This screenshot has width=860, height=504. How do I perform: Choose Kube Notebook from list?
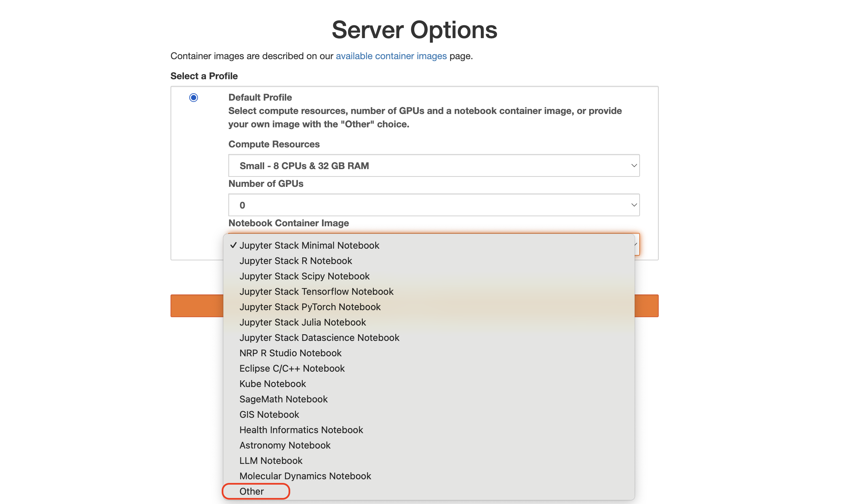point(429,383)
